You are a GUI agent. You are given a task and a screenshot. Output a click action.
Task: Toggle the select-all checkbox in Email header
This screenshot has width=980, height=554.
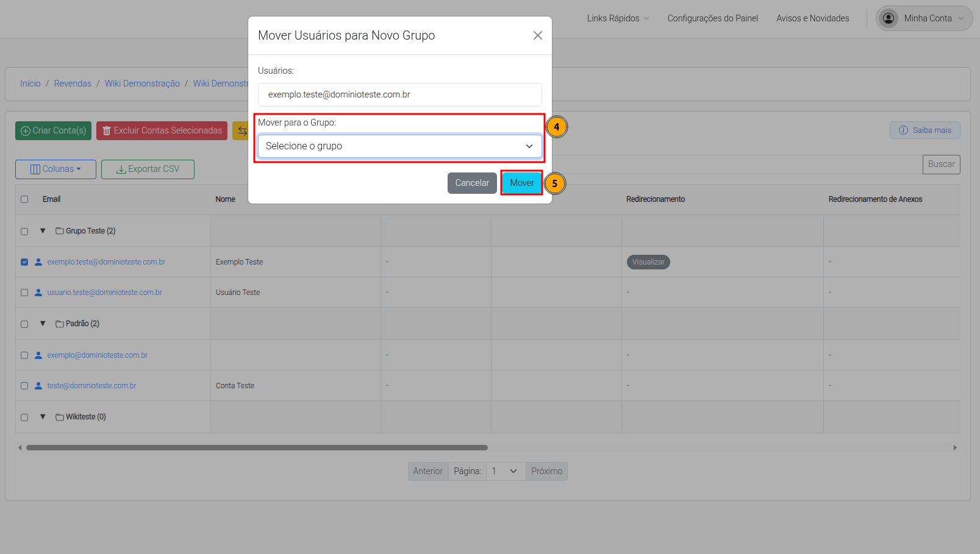tap(24, 199)
